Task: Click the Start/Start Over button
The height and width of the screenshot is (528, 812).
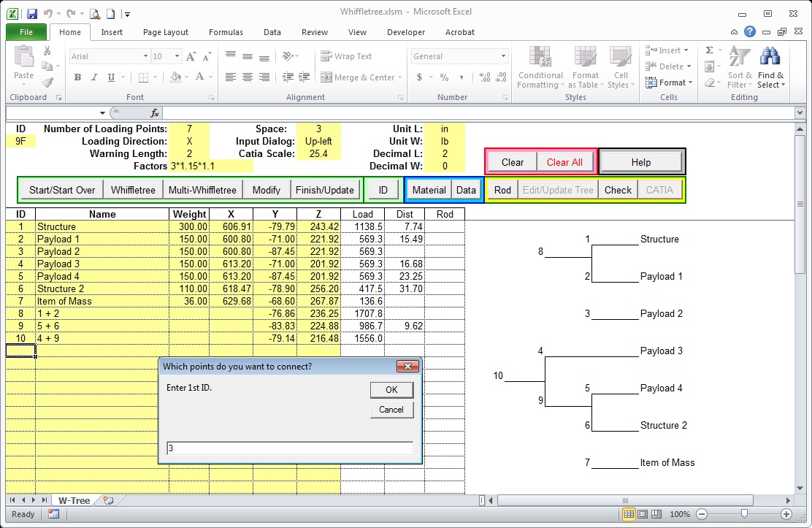Action: coord(62,190)
